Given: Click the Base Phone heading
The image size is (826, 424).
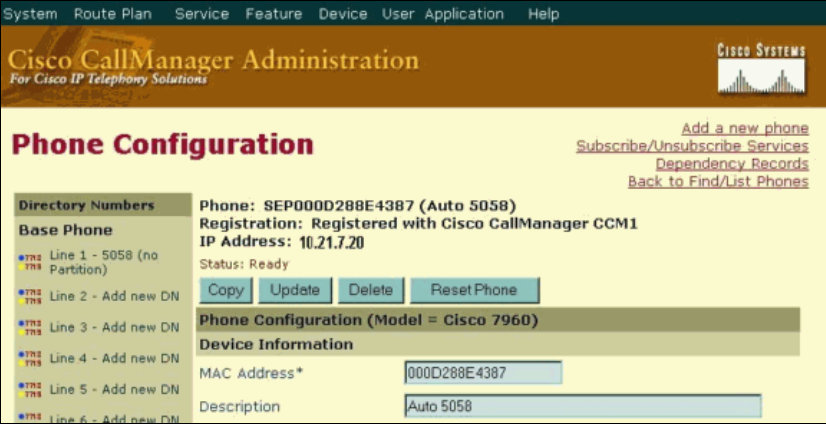Looking at the screenshot, I should point(65,230).
